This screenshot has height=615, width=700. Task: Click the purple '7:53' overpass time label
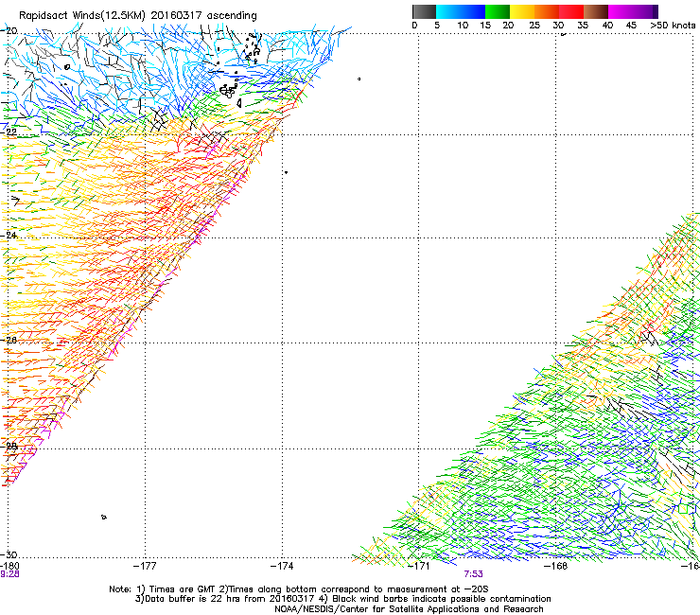(x=473, y=574)
